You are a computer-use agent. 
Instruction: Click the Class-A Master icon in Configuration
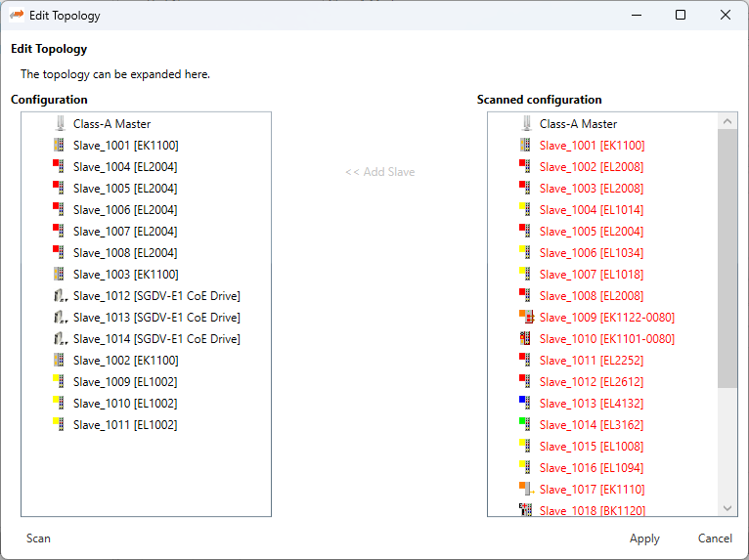click(60, 124)
